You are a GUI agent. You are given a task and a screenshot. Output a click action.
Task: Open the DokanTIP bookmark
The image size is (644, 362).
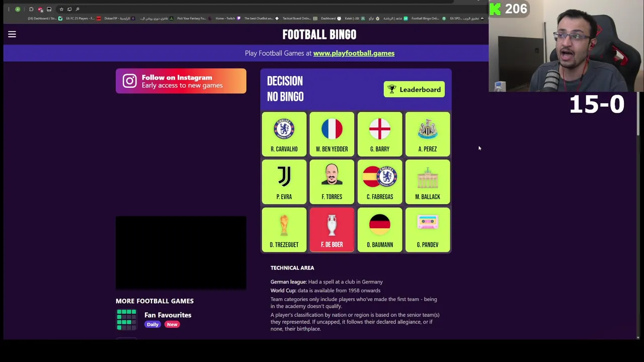coord(119,19)
